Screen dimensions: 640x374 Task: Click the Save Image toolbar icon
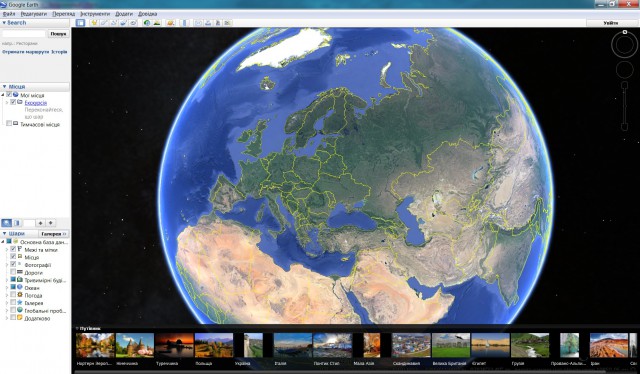pyautogui.click(x=218, y=23)
